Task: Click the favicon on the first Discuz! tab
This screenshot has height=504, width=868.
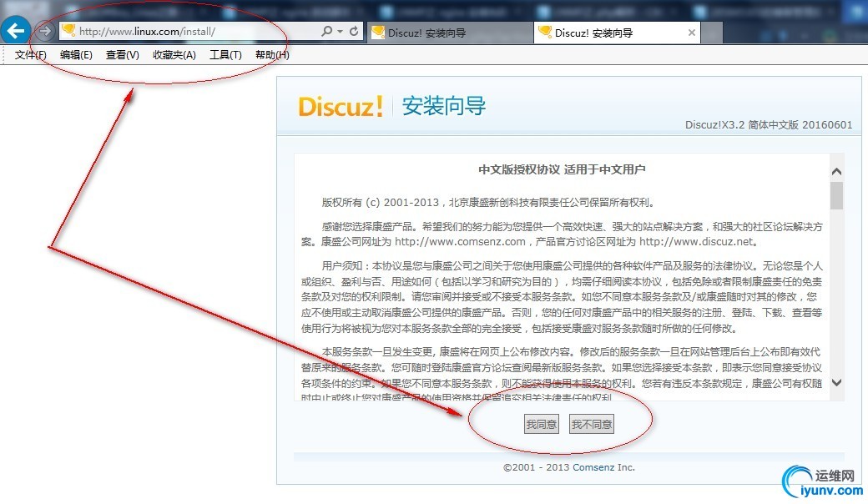Action: 378,32
